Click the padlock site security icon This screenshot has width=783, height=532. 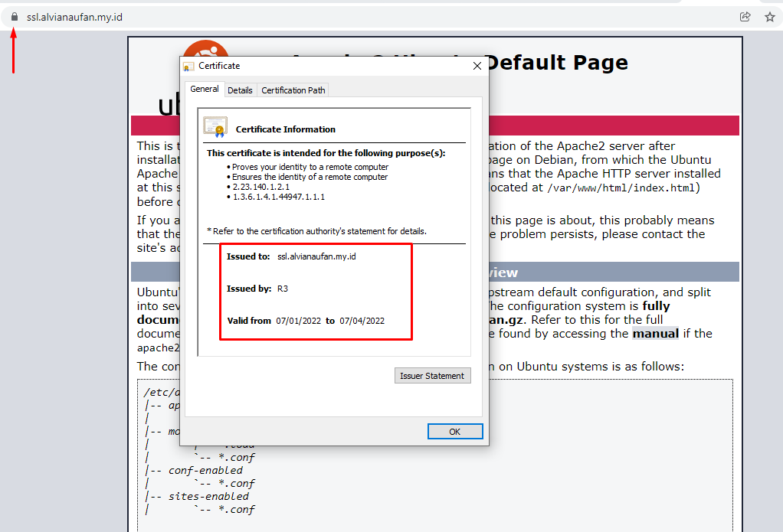click(x=15, y=17)
